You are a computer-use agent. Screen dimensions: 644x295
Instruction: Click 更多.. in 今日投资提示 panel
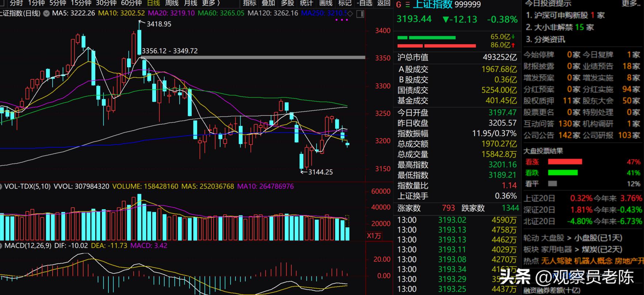[630, 4]
